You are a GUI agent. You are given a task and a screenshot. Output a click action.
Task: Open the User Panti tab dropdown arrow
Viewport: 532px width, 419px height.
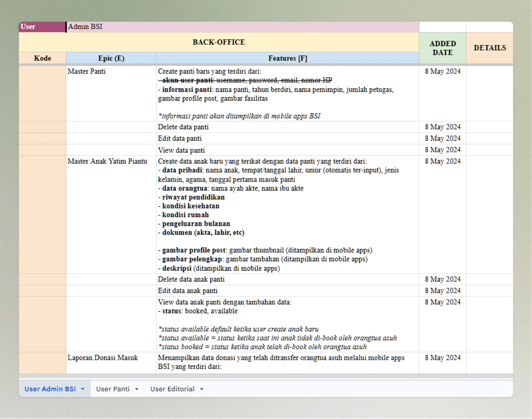click(x=137, y=389)
